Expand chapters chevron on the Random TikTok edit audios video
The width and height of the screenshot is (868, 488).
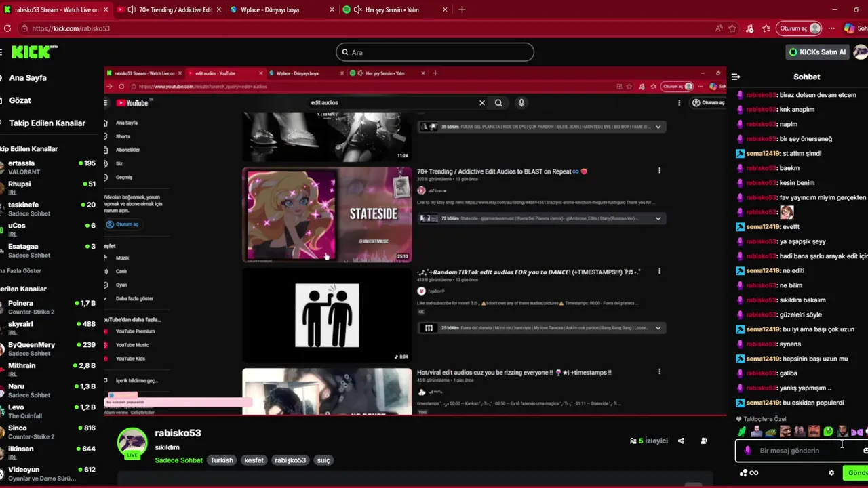click(658, 328)
